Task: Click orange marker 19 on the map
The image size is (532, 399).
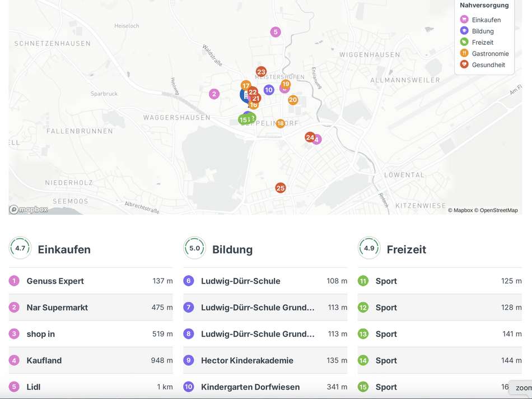Action: pyautogui.click(x=286, y=84)
